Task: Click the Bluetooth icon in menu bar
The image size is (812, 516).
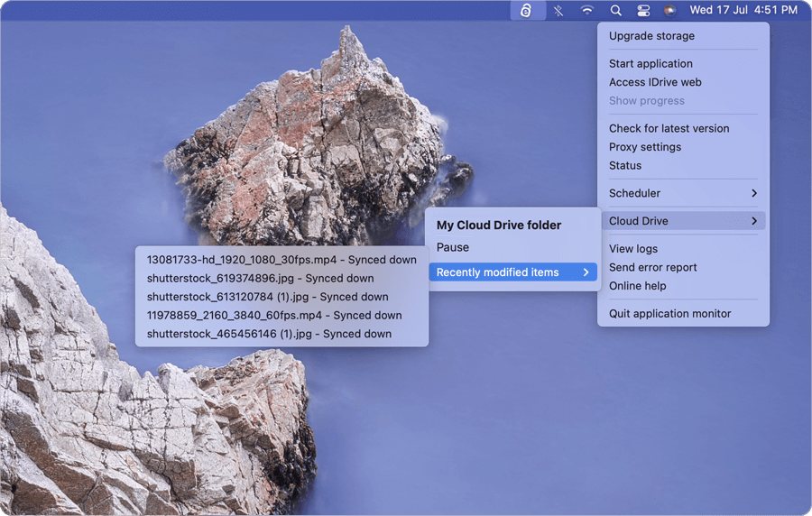Action: pyautogui.click(x=558, y=10)
